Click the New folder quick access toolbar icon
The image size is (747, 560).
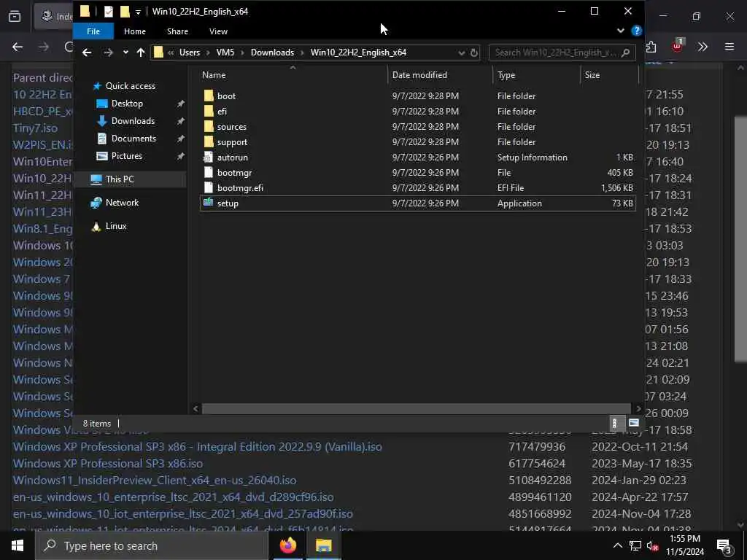125,12
